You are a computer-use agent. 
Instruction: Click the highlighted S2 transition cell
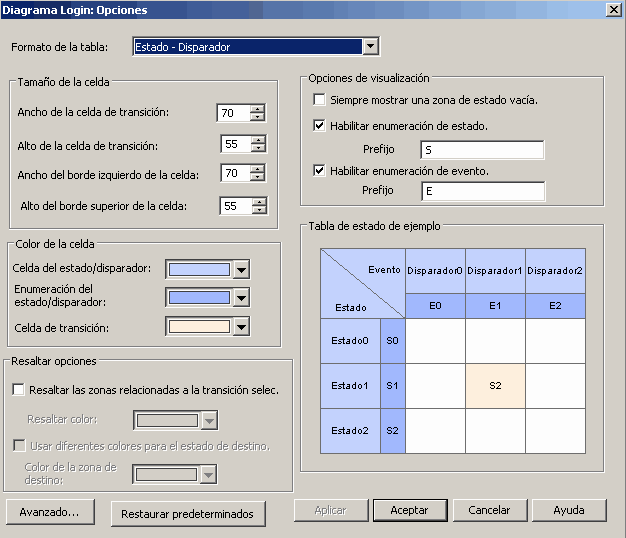(x=495, y=386)
